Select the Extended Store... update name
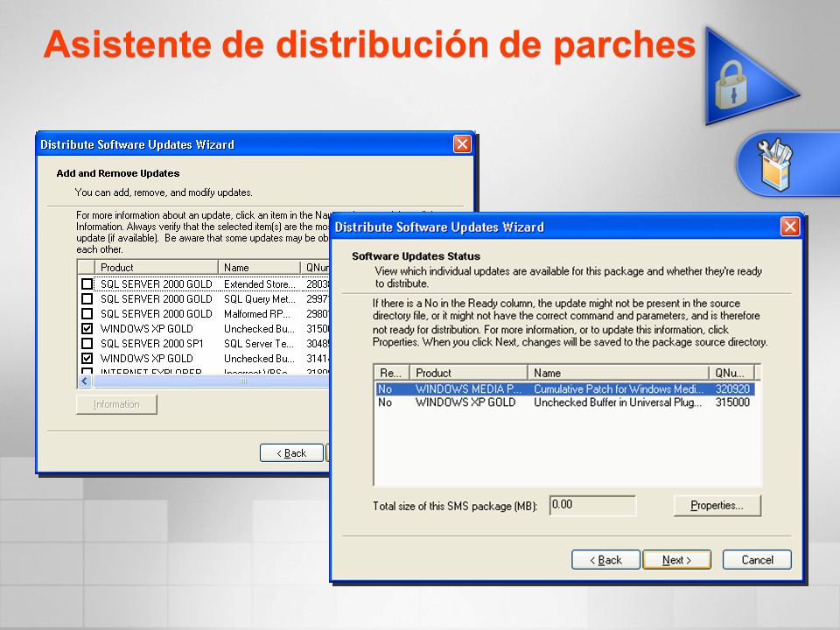This screenshot has height=630, width=840. [x=259, y=283]
